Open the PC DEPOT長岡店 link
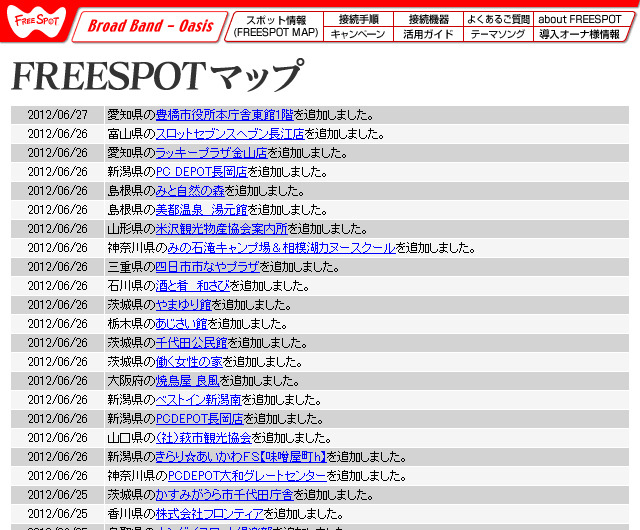Screen dimensions: 640x530 tap(202, 172)
